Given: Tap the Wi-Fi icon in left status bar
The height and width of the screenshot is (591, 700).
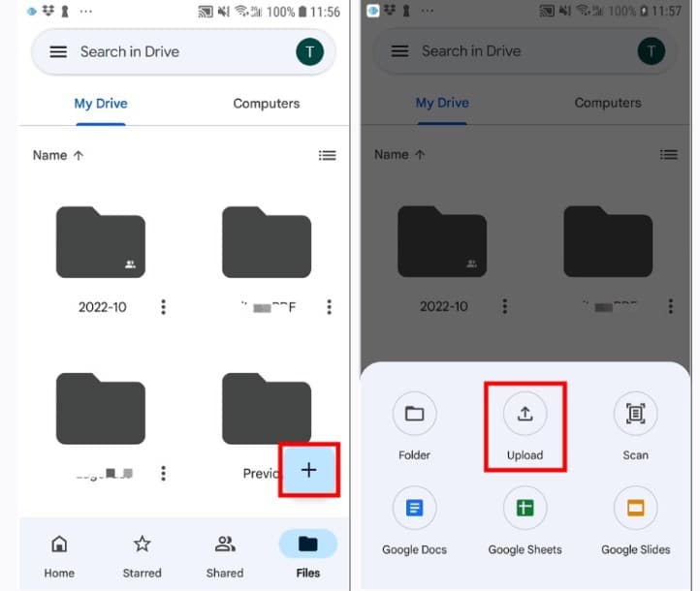Looking at the screenshot, I should pos(241,11).
